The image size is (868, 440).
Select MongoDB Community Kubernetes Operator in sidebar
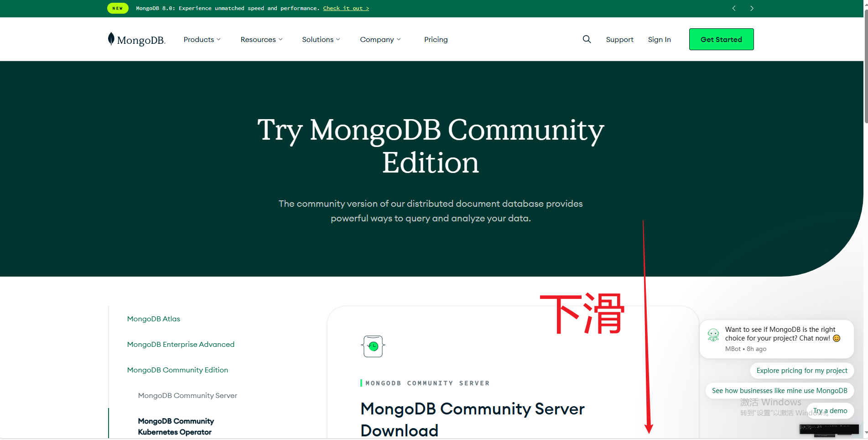click(176, 426)
